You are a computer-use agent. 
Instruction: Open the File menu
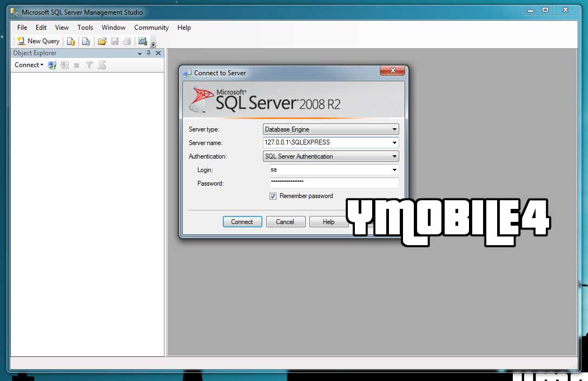coord(22,28)
